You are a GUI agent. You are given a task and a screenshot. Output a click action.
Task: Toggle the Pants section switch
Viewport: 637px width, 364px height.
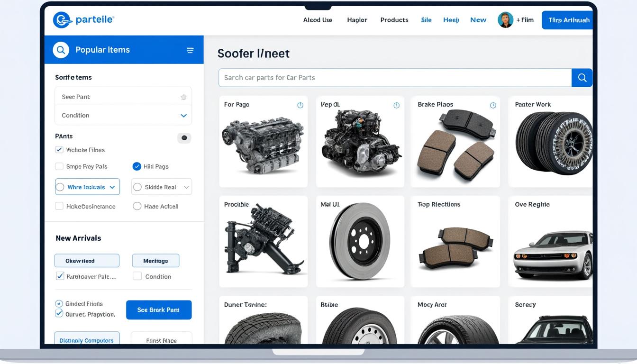coord(184,138)
